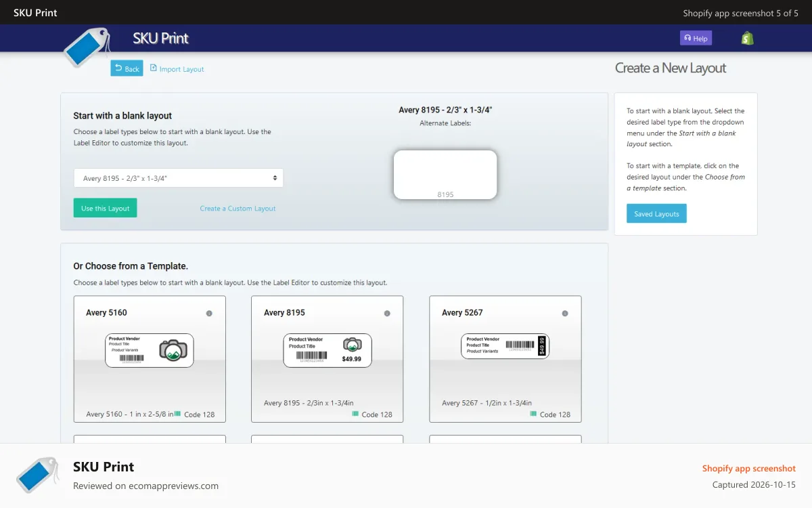The image size is (812, 508).
Task: Click 'Avery 5160 - 1 in x 2-5/8 in' text
Action: (x=130, y=414)
